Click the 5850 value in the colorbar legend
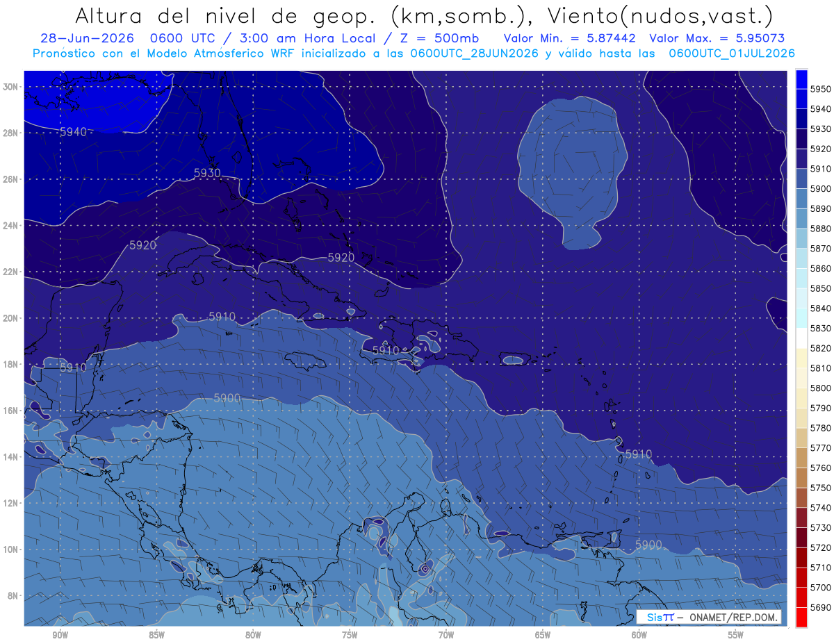Screen dimensions: 834x644 click(820, 288)
